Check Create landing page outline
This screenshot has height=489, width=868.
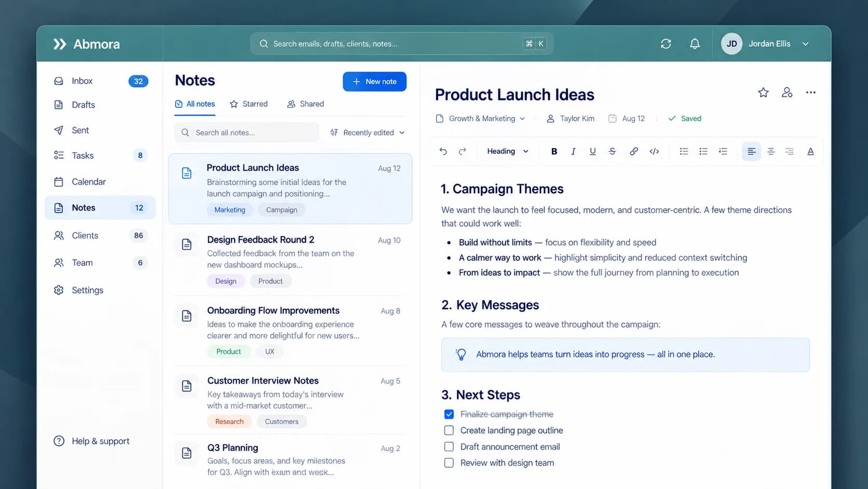coord(449,430)
